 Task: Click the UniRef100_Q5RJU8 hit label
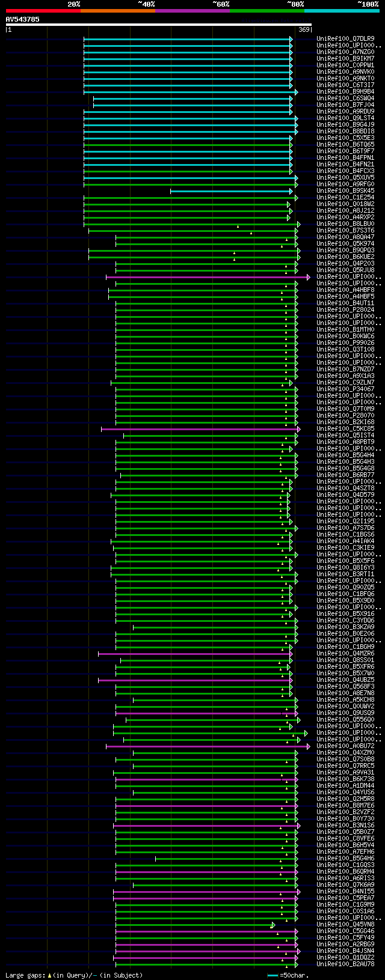[x=345, y=270]
